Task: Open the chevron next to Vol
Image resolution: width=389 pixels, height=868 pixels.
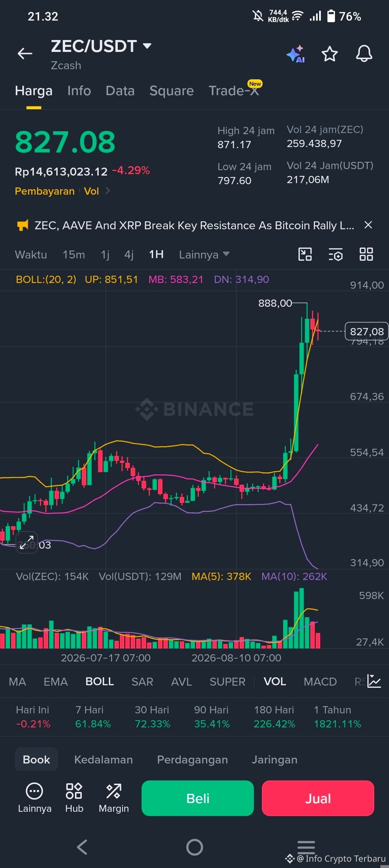Action: [108, 191]
